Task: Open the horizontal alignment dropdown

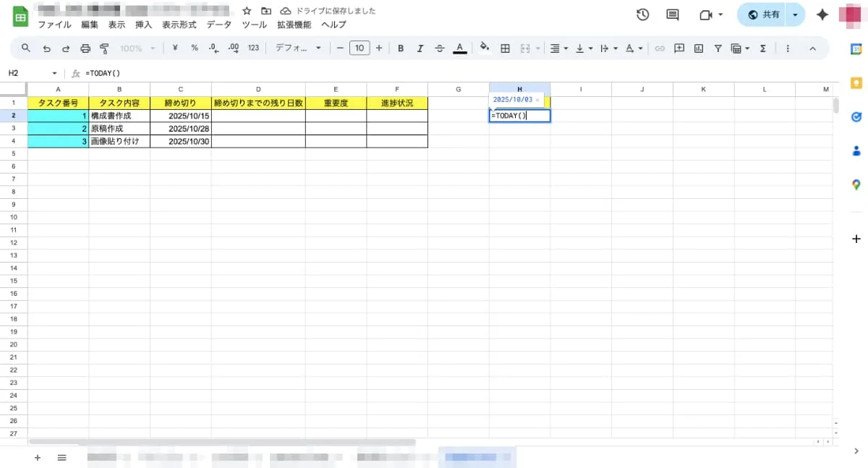Action: [557, 48]
